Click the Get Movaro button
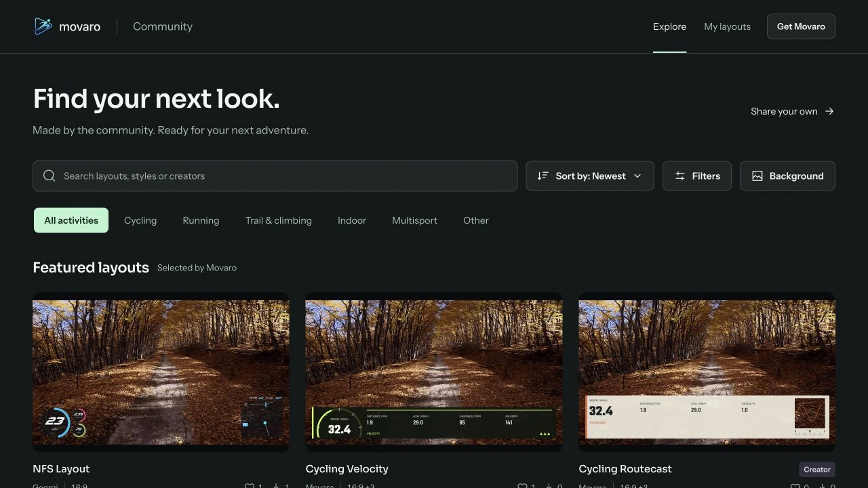868x488 pixels. coord(801,26)
